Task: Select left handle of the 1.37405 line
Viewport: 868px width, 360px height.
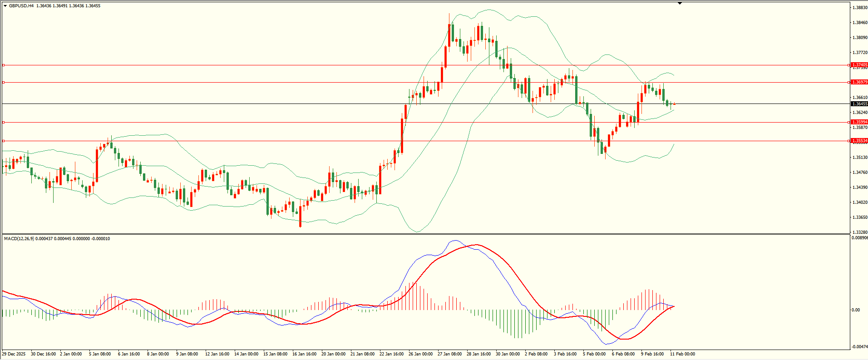Action: [4, 65]
